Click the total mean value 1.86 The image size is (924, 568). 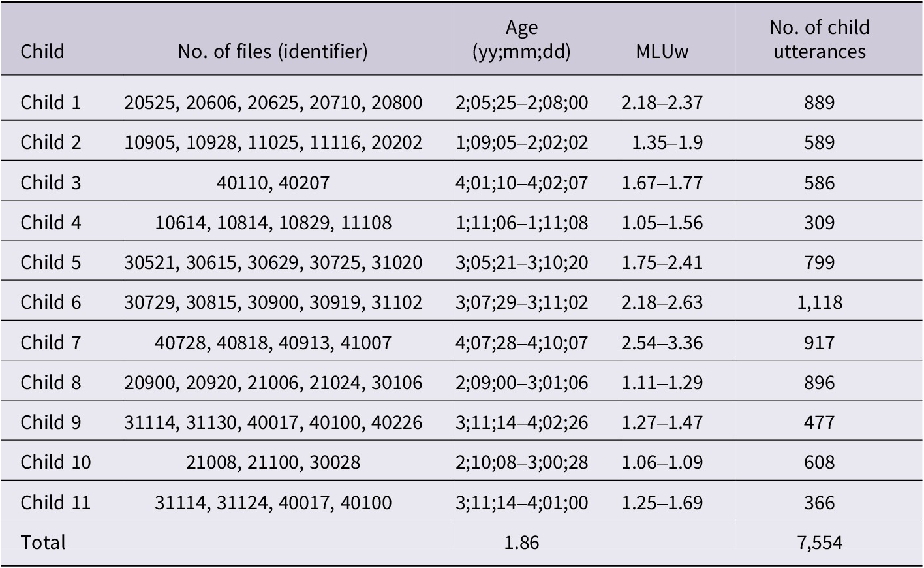point(521,542)
